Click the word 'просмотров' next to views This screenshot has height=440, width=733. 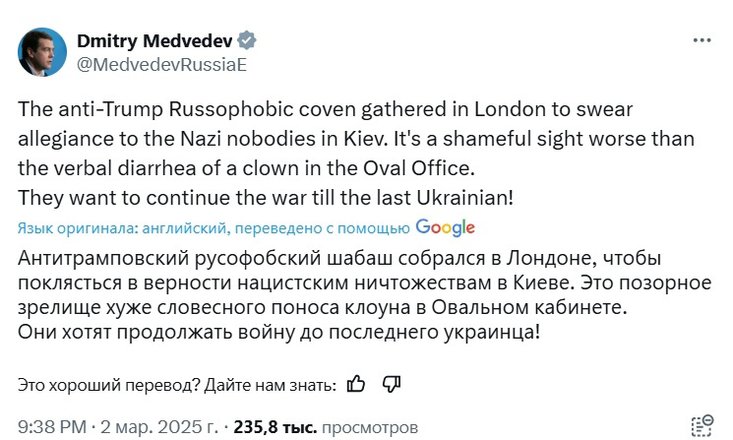coord(370,427)
